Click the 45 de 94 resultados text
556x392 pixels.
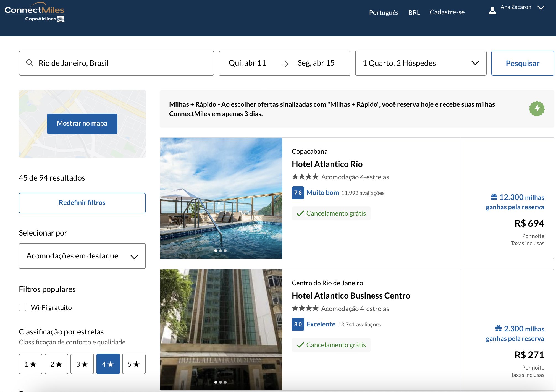coord(52,178)
